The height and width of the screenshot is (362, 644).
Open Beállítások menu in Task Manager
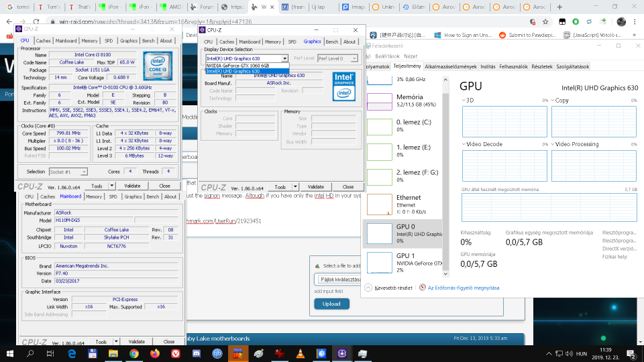(387, 56)
